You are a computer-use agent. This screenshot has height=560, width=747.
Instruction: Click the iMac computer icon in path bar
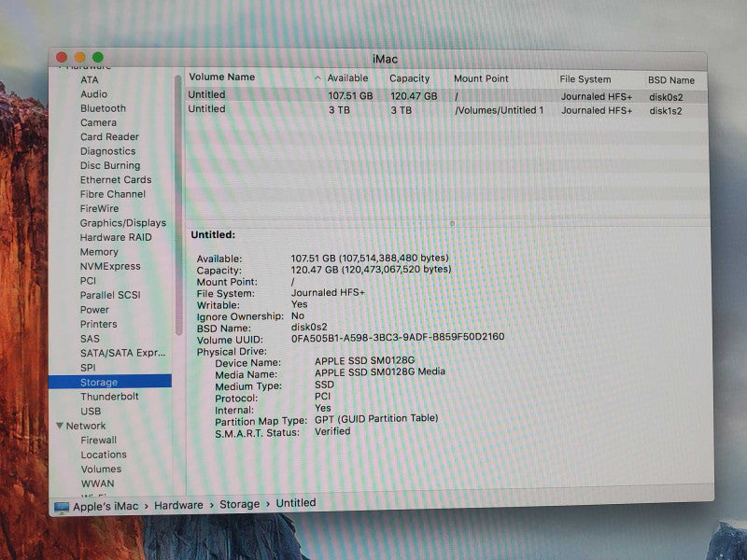[62, 508]
